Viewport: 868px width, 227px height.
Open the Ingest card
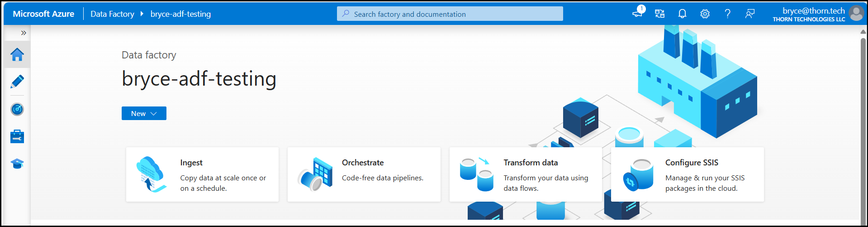coord(202,174)
